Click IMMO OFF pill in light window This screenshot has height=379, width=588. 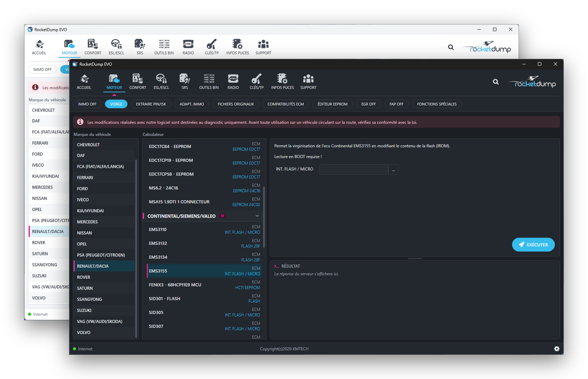point(42,70)
